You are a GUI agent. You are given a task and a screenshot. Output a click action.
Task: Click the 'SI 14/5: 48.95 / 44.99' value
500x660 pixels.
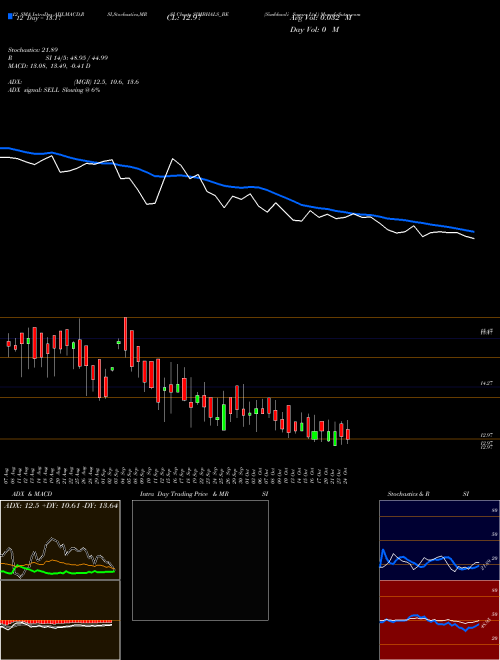[77, 58]
